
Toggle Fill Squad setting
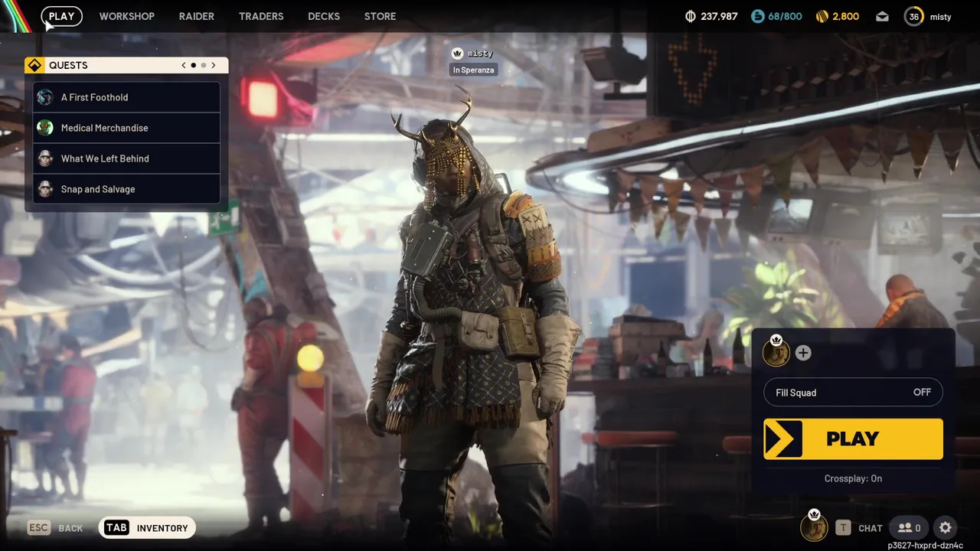(853, 393)
